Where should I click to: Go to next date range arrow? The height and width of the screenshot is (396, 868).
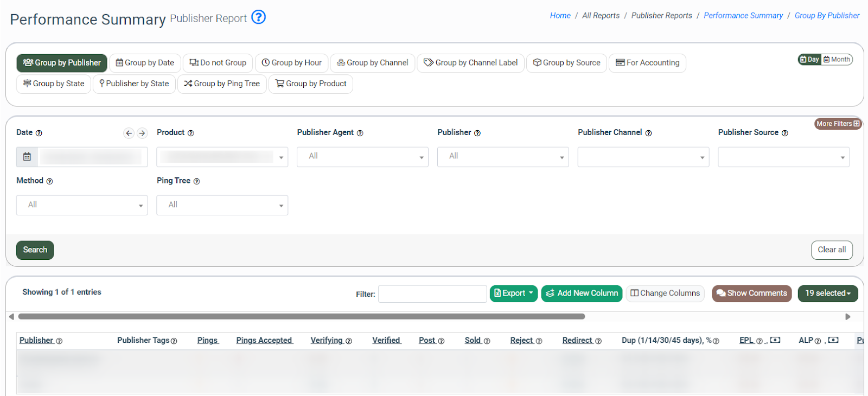click(x=142, y=133)
